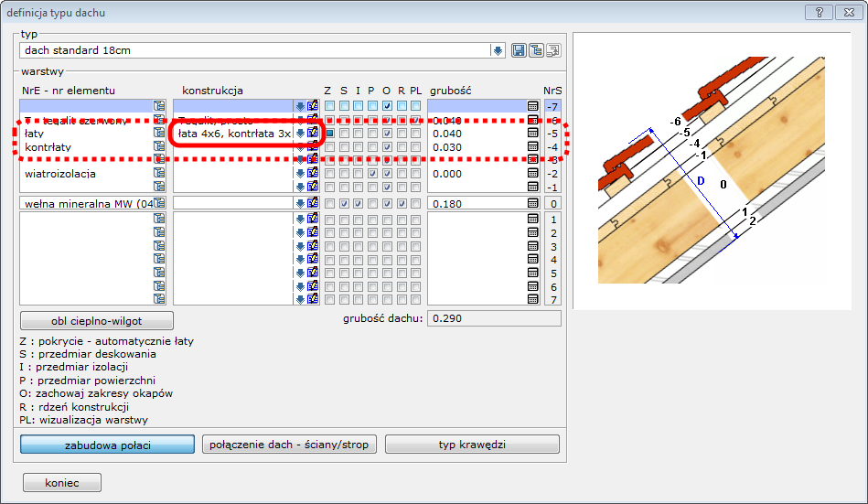Viewport: 868px width, 504px height.
Task: Click element picker icon for wiatroizolacja row
Action: pyautogui.click(x=159, y=174)
